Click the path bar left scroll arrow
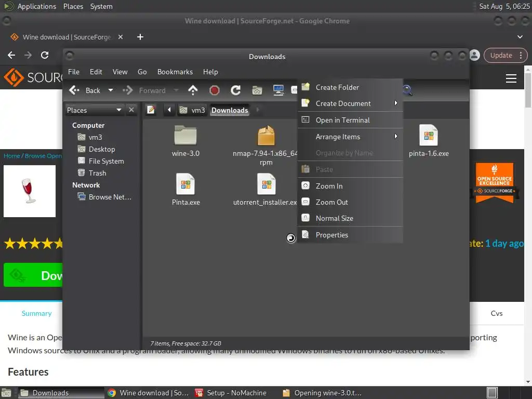Viewport: 532px width, 399px height. point(169,110)
